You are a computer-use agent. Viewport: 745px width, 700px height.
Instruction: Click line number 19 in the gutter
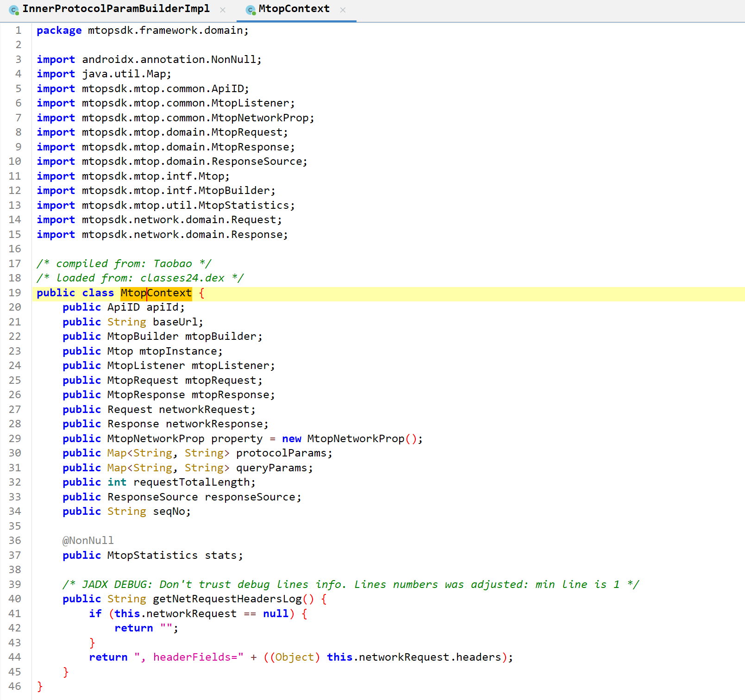point(15,293)
